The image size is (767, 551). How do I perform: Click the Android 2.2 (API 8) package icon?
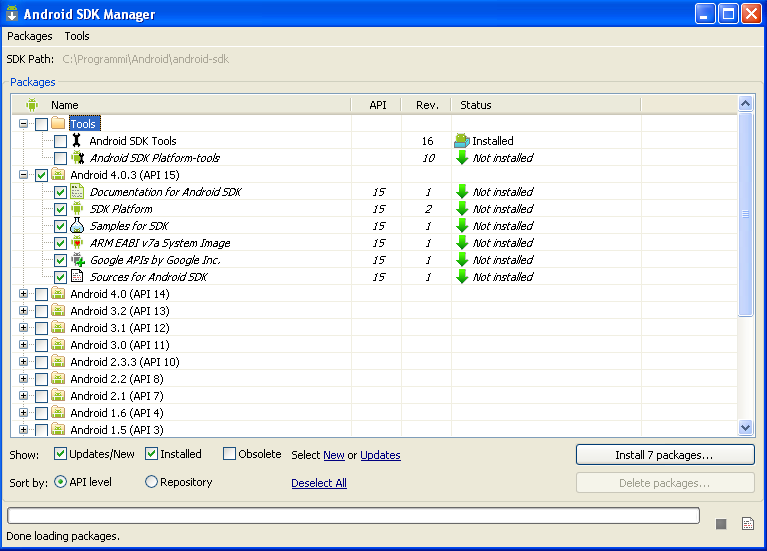coord(58,378)
